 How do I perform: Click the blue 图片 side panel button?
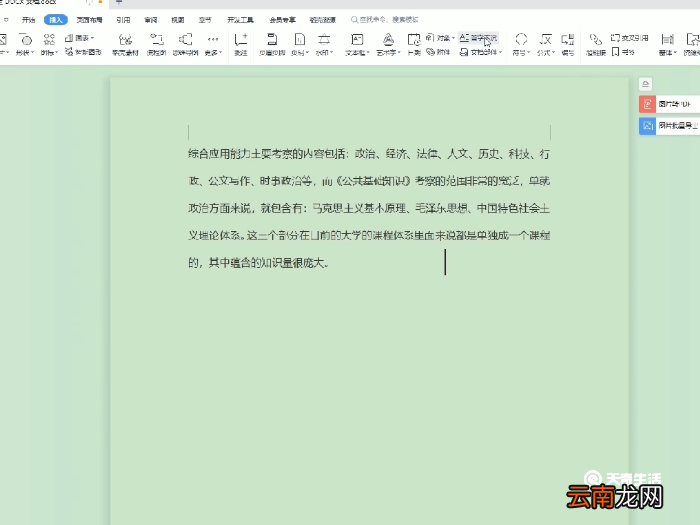click(x=669, y=126)
